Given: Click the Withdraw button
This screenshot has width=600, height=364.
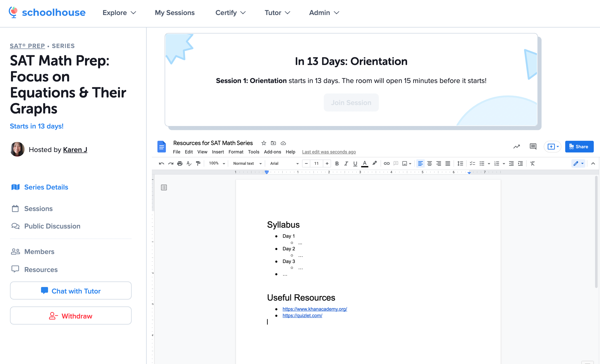Looking at the screenshot, I should pos(71,316).
